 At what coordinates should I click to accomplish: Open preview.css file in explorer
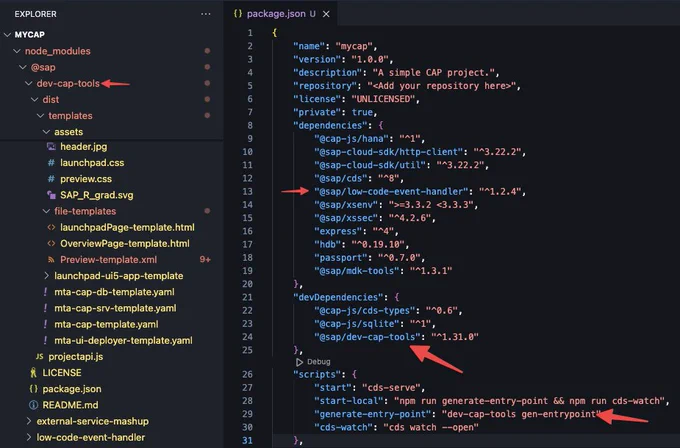point(86,179)
